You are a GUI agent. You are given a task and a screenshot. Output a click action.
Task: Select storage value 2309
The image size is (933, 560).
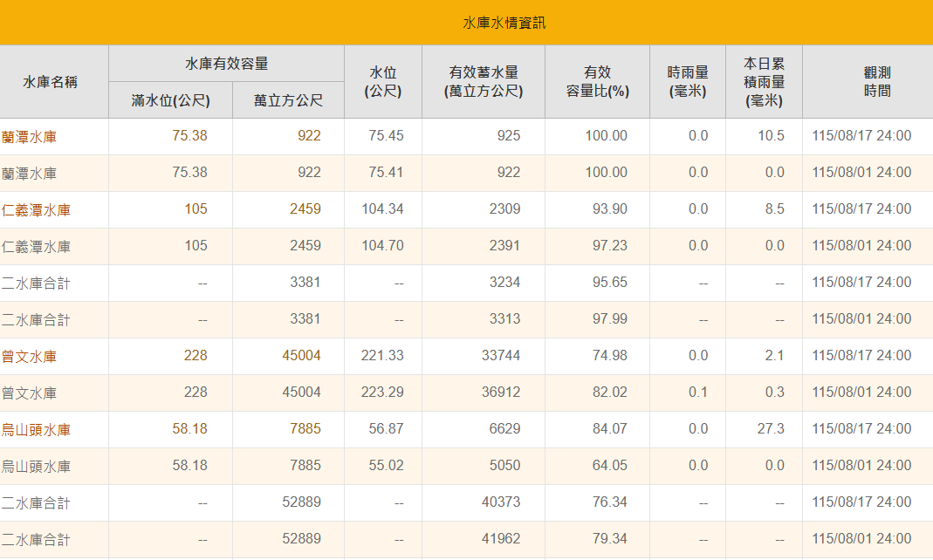click(x=505, y=208)
